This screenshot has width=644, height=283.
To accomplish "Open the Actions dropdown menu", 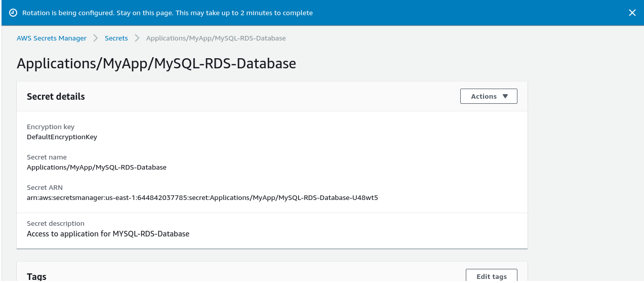I will pos(489,96).
